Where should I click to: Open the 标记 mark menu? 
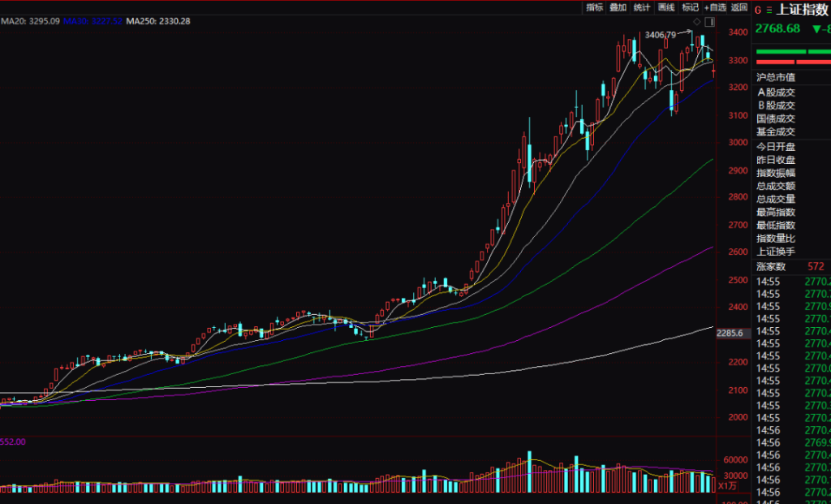tap(690, 7)
